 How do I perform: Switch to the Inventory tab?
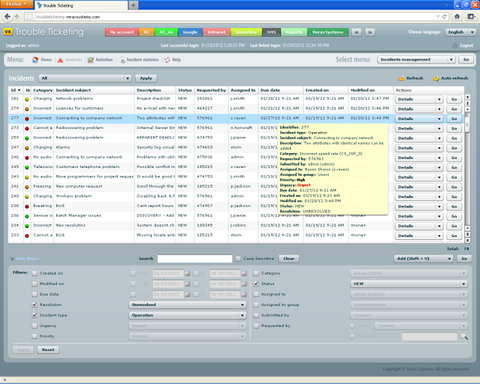tap(246, 32)
